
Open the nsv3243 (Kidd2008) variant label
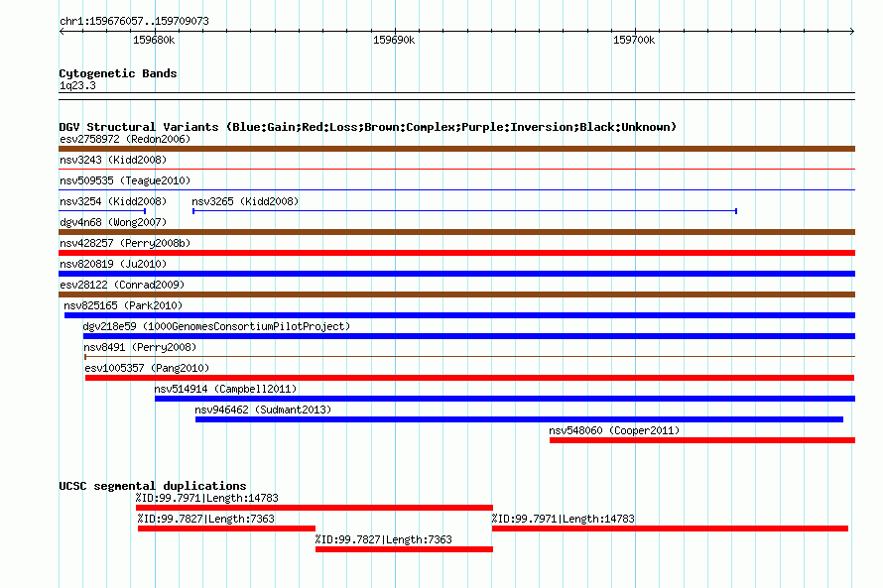tap(113, 160)
